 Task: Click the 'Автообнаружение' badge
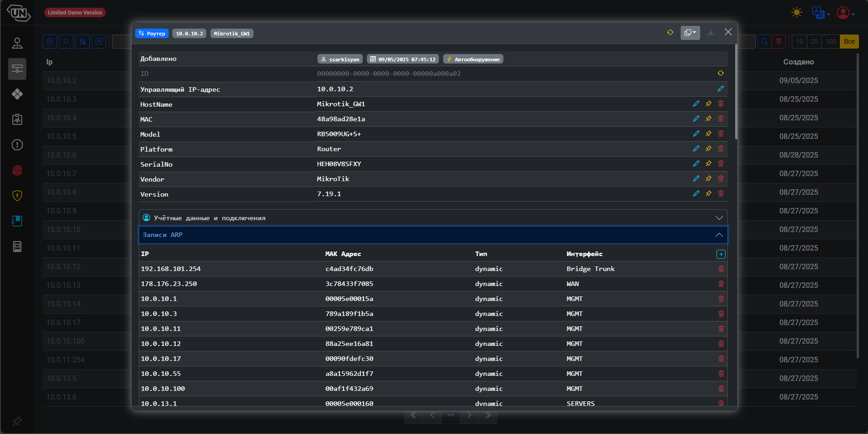click(x=473, y=59)
